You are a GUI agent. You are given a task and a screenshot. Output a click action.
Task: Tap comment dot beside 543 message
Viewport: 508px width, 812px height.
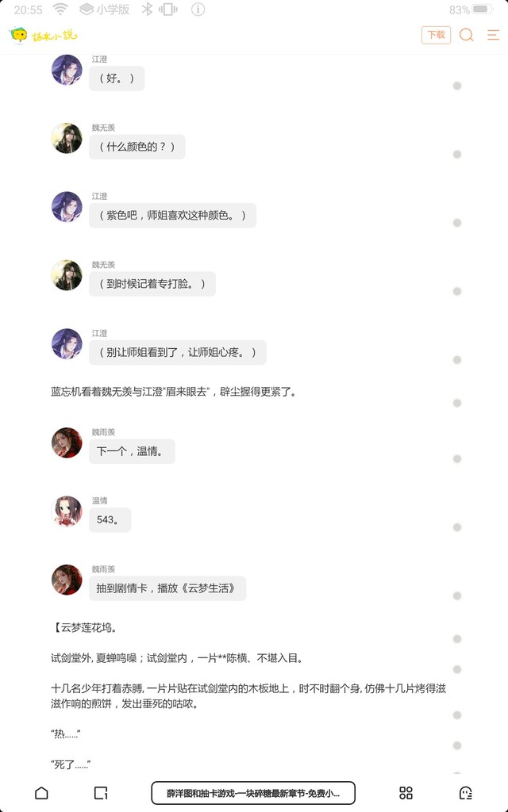pyautogui.click(x=457, y=527)
